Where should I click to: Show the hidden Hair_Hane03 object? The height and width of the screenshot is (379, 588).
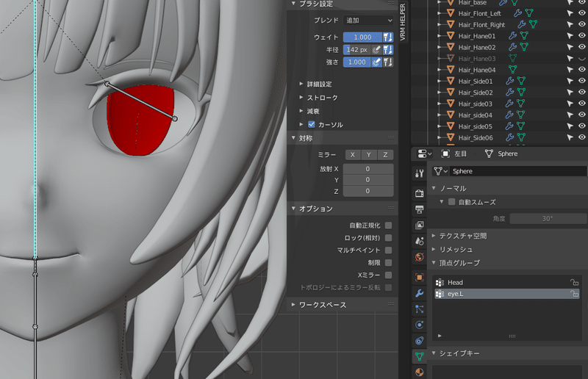pos(581,59)
